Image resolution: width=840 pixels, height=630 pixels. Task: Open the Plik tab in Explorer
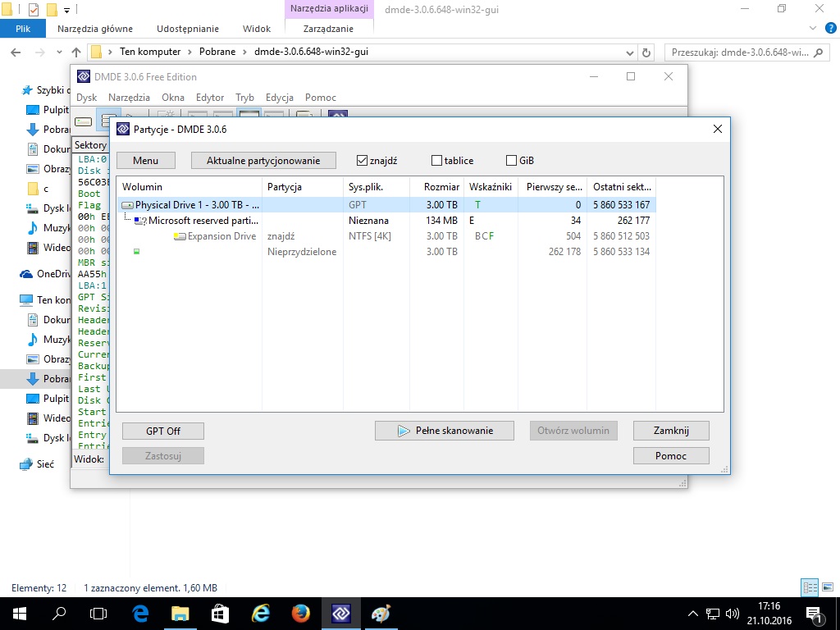(x=23, y=29)
